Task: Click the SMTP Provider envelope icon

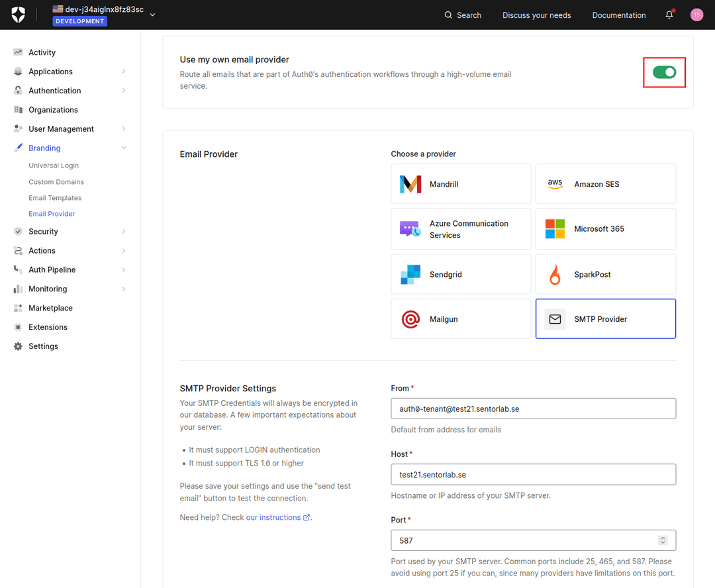Action: (x=555, y=318)
